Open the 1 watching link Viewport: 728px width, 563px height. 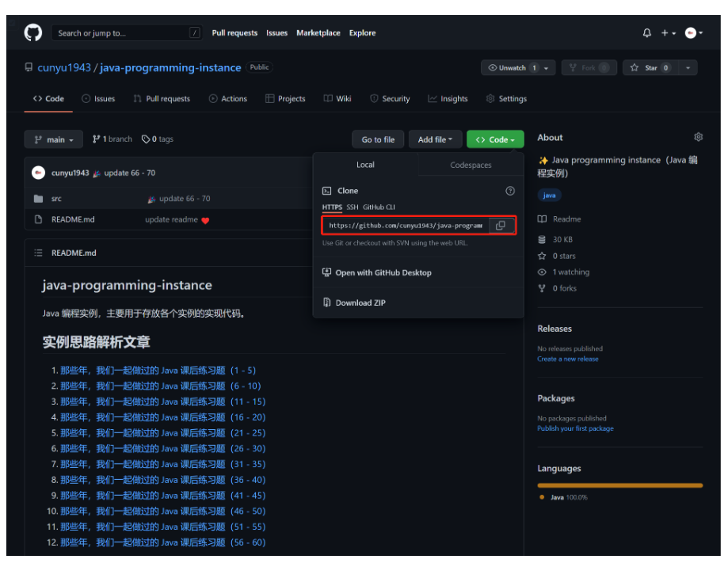click(x=564, y=272)
